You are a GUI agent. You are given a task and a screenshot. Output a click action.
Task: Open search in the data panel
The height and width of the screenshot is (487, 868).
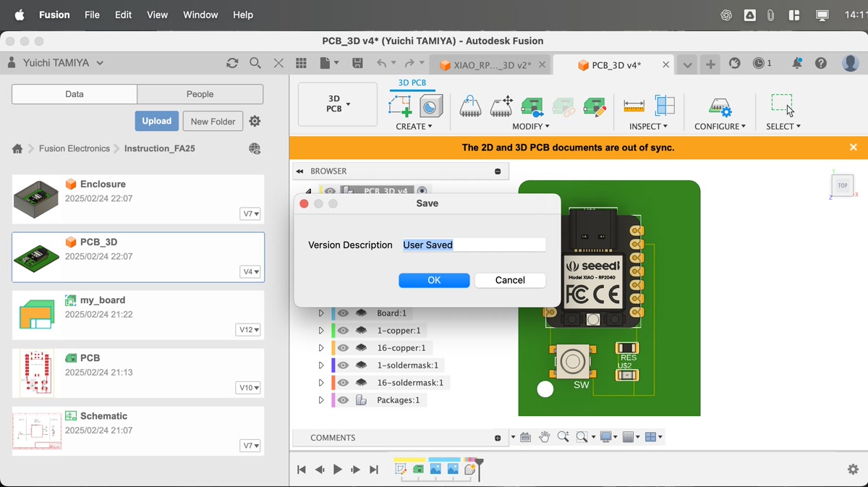click(x=255, y=64)
